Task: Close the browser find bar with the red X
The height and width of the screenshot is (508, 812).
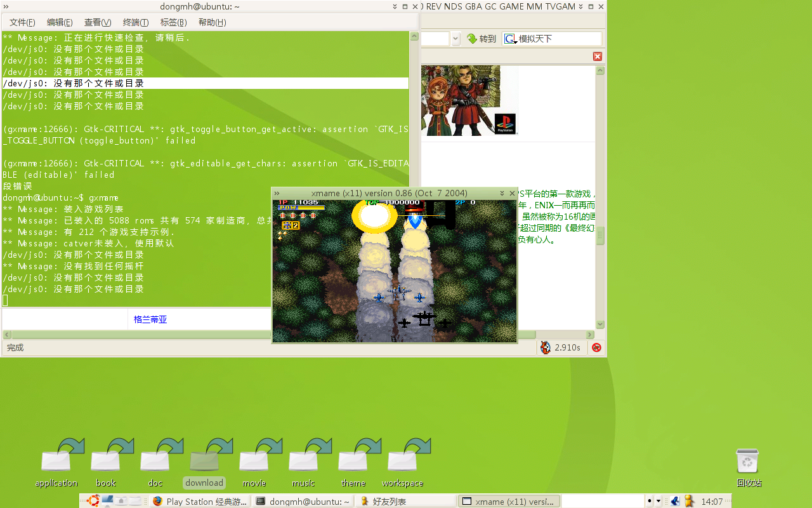Action: pos(598,57)
